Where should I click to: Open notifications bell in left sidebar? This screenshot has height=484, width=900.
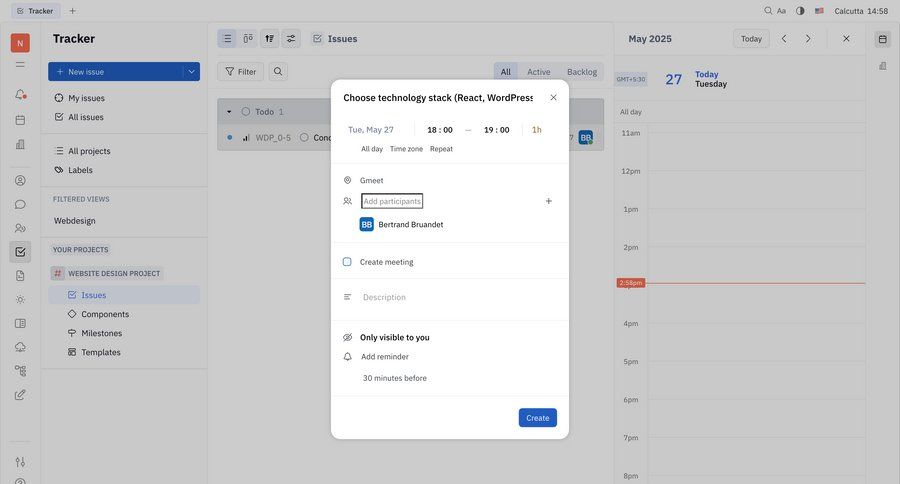(x=20, y=95)
